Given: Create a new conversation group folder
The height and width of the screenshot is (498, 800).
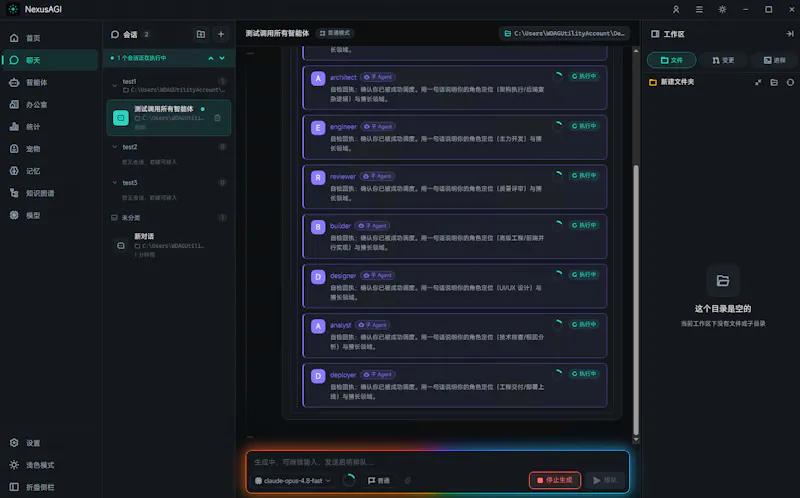Looking at the screenshot, I should (x=201, y=34).
